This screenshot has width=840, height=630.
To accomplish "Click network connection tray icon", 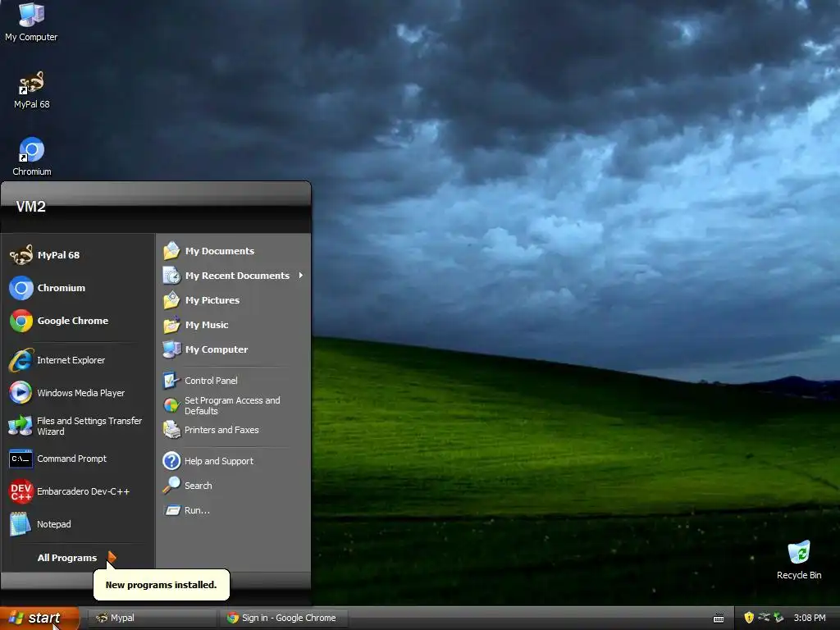I will pyautogui.click(x=764, y=618).
